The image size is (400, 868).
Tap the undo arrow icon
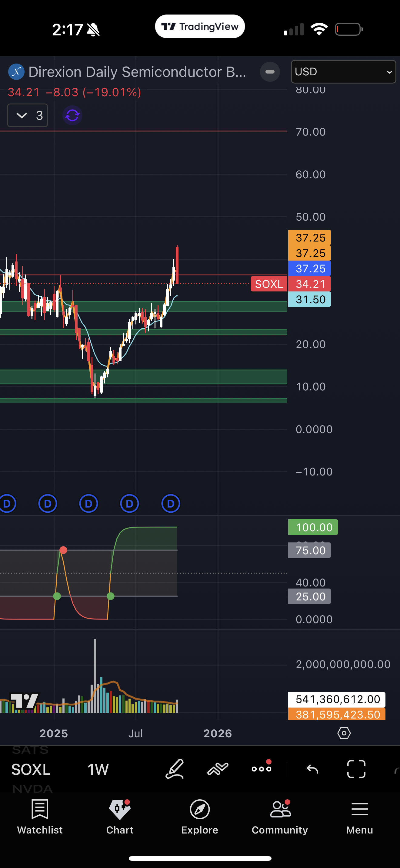(x=312, y=769)
